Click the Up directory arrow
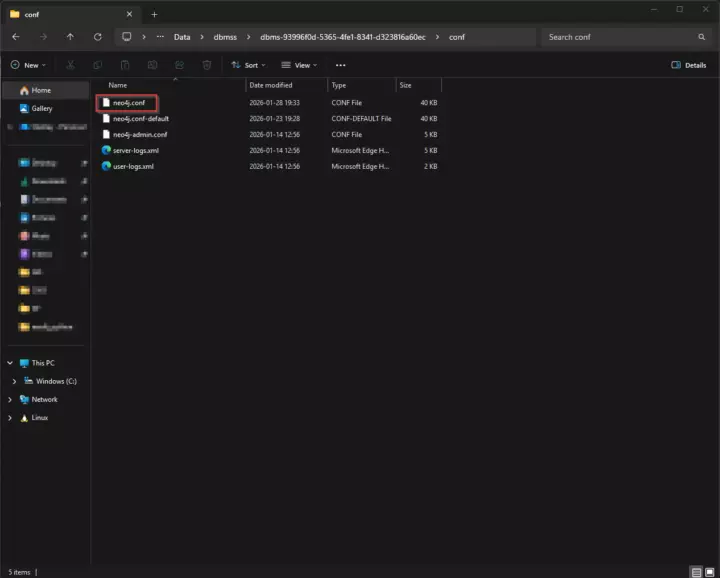This screenshot has width=720, height=578. (70, 37)
